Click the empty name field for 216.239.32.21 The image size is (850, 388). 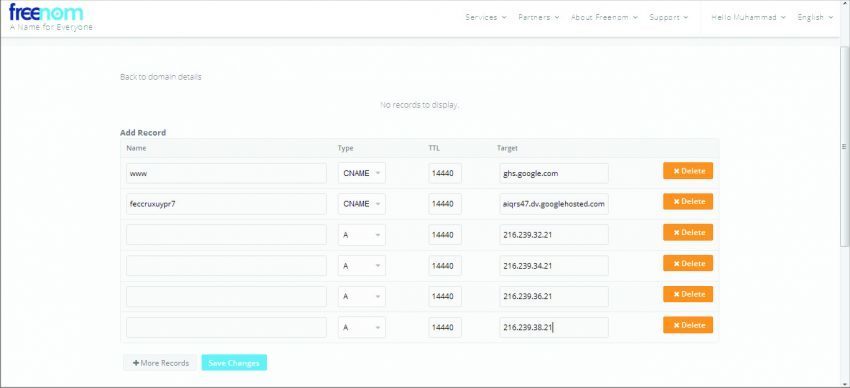pyautogui.click(x=227, y=235)
